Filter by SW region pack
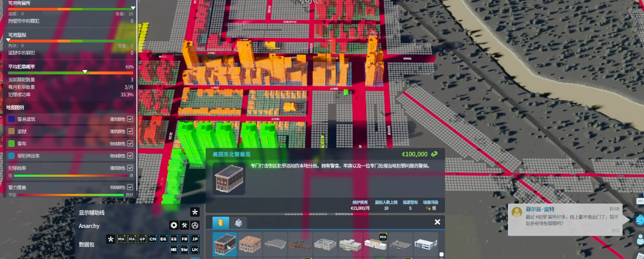 (185, 250)
